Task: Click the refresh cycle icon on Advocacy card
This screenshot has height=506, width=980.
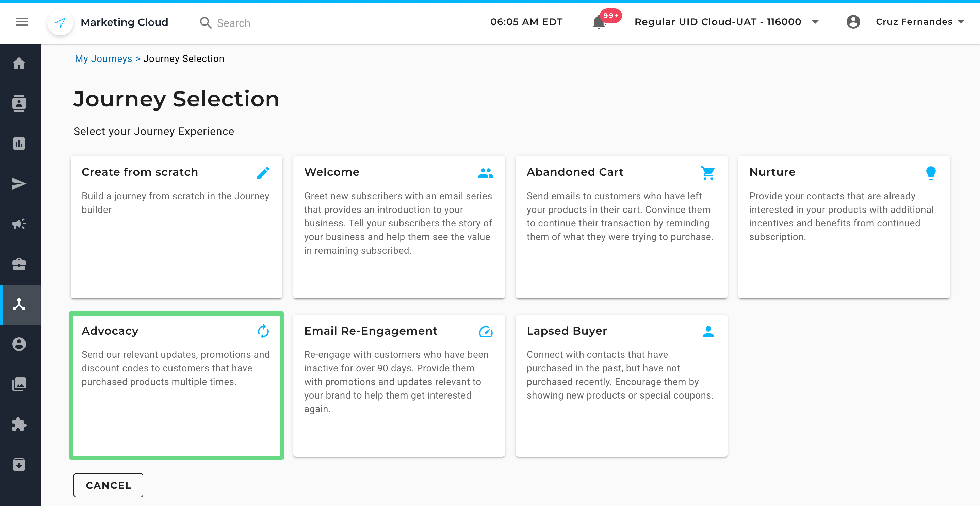Action: [263, 332]
